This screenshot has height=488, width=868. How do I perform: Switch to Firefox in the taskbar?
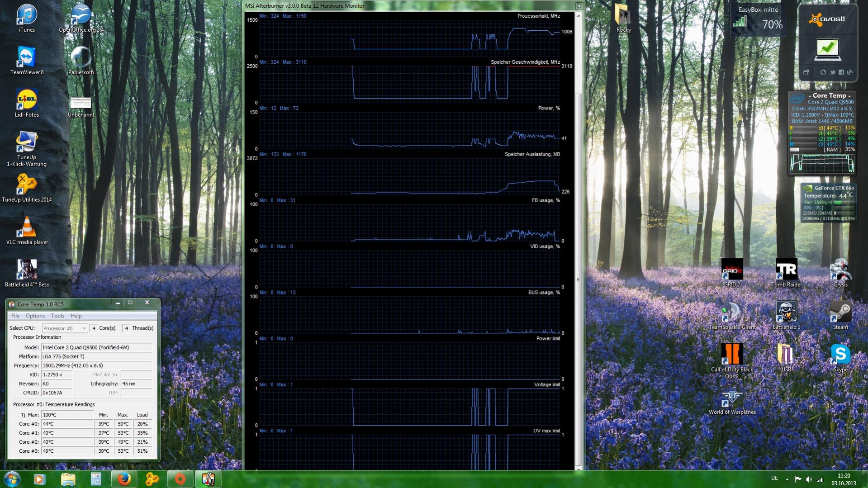(x=124, y=479)
